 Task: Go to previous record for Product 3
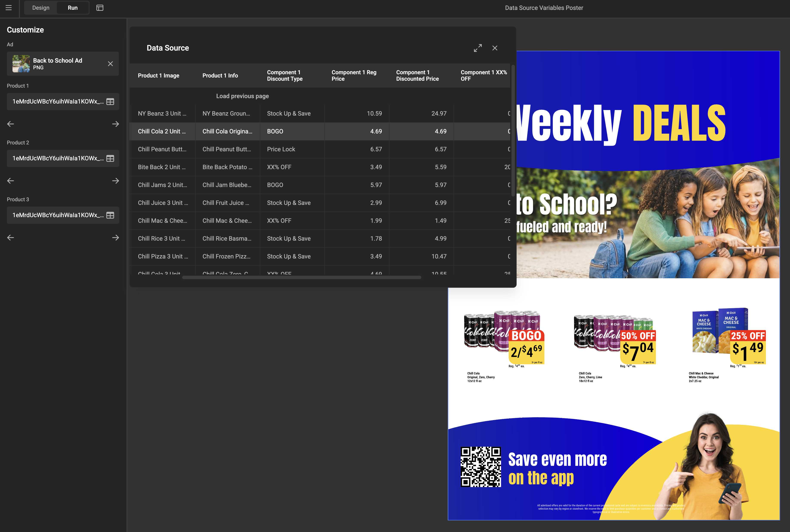11,238
